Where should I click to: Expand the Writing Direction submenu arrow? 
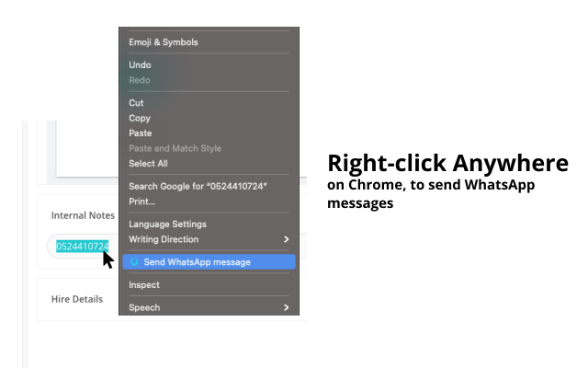(286, 239)
